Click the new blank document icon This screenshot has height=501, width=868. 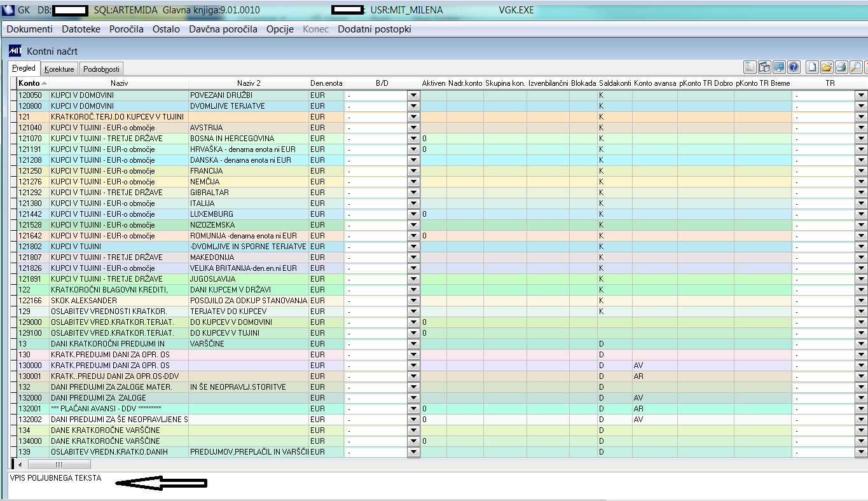click(x=812, y=67)
